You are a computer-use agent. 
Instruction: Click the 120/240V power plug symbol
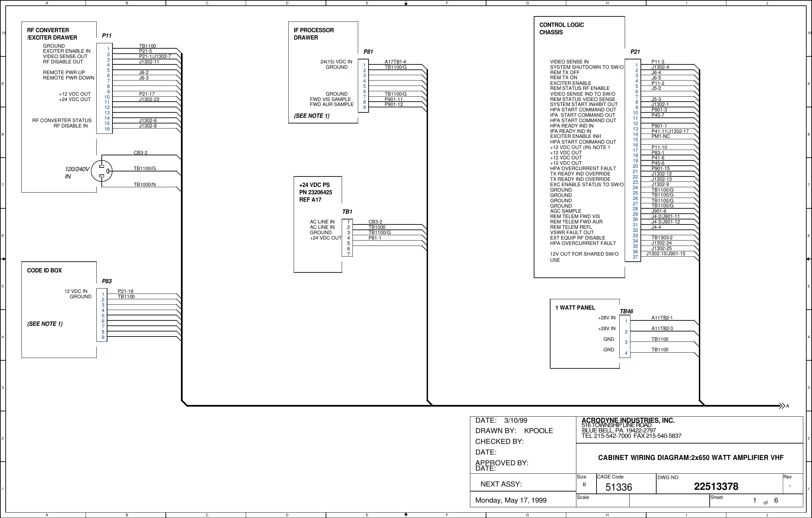coord(101,171)
